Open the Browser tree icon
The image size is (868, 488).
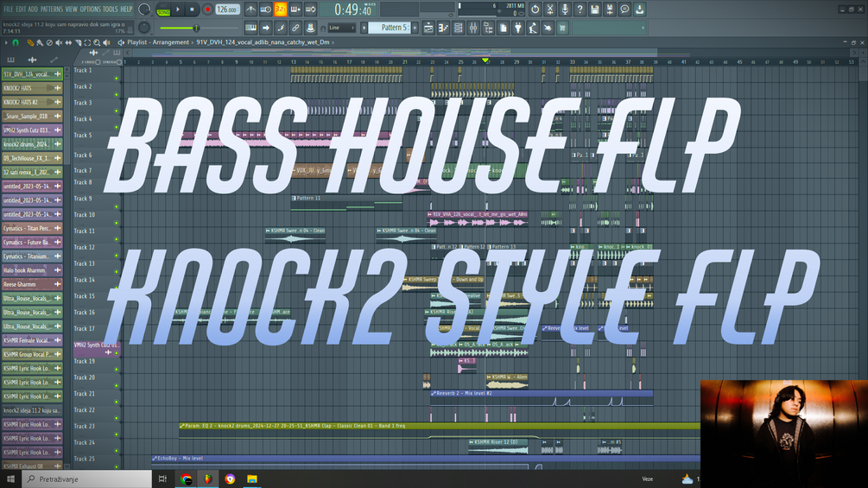pyautogui.click(x=488, y=28)
